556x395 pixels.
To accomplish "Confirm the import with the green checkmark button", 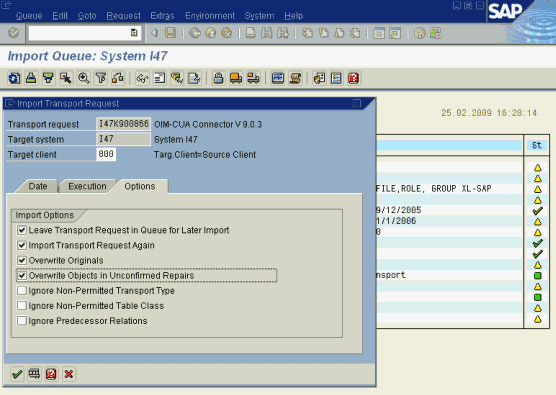I will pos(17,374).
